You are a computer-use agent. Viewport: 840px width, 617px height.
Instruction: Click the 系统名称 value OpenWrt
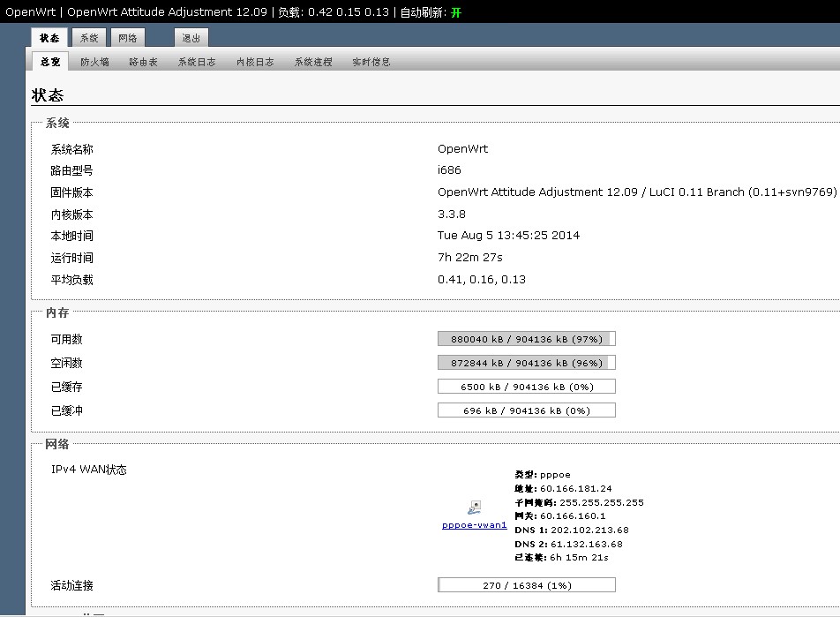463,148
